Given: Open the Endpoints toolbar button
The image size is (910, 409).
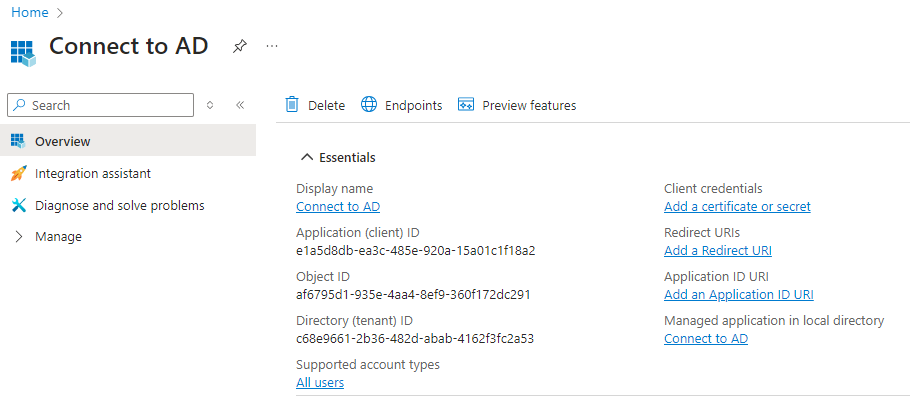Looking at the screenshot, I should (402, 105).
